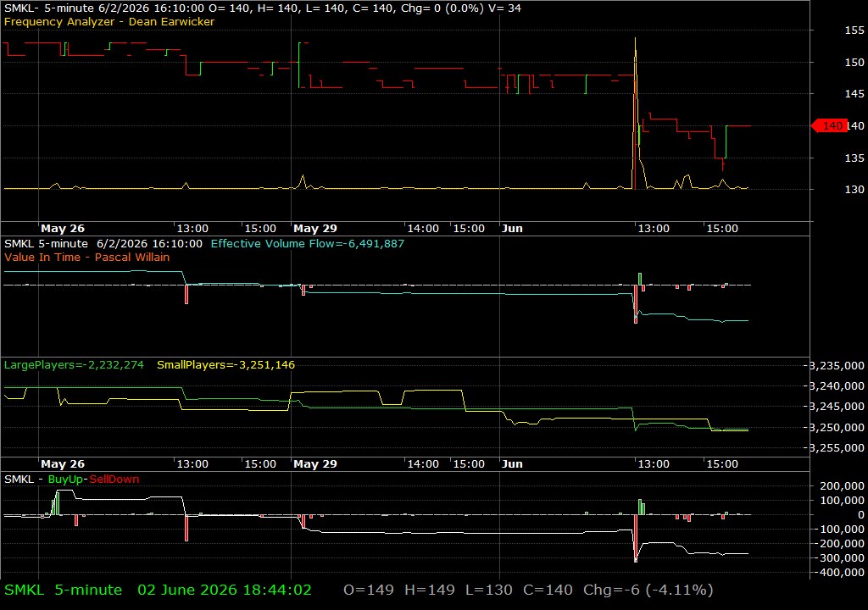Image resolution: width=868 pixels, height=610 pixels.
Task: Click the 155 price scale label
Action: (x=854, y=30)
